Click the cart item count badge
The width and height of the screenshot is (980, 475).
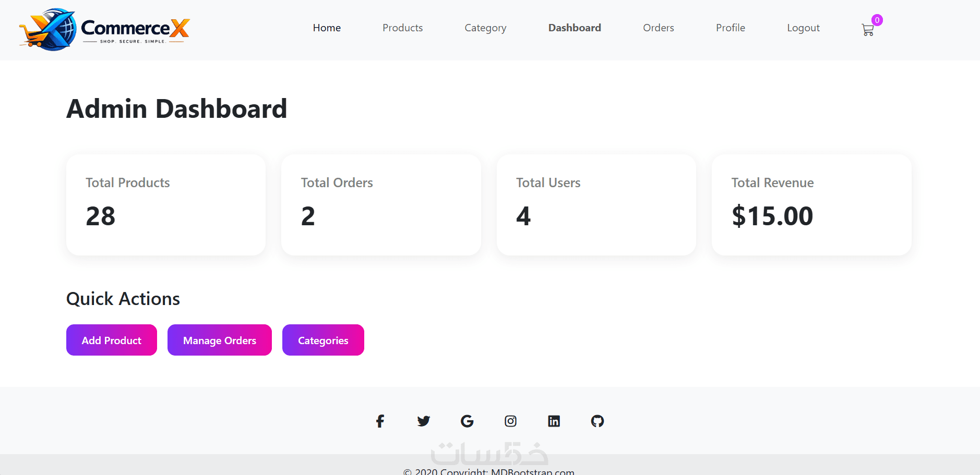coord(877,20)
